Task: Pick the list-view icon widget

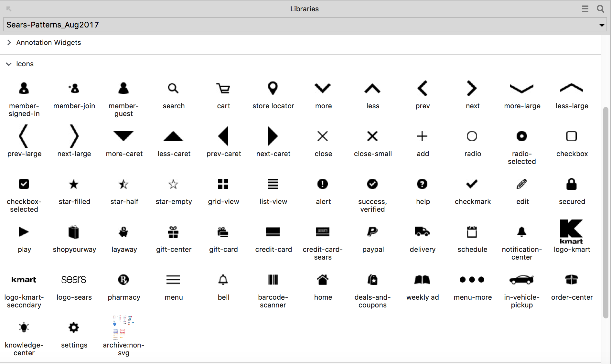Action: 273,184
